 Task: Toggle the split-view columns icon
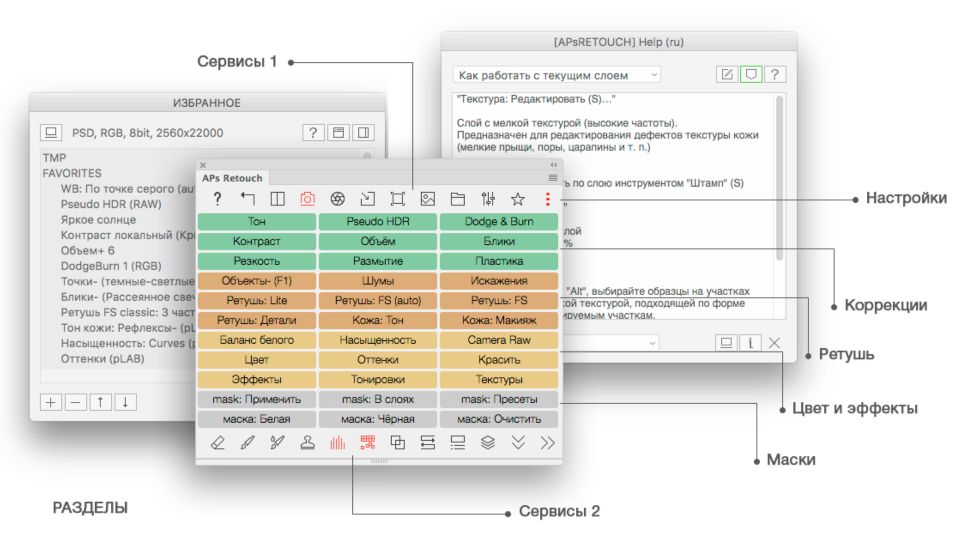click(x=277, y=199)
